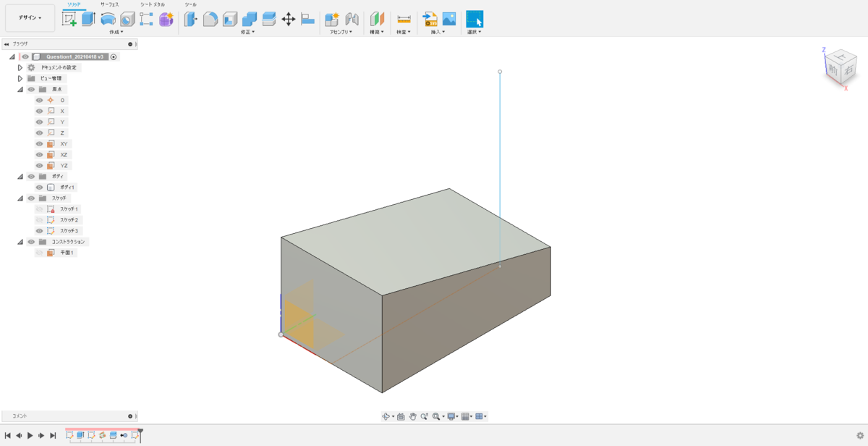Select the Align tool
868x446 pixels.
click(307, 20)
